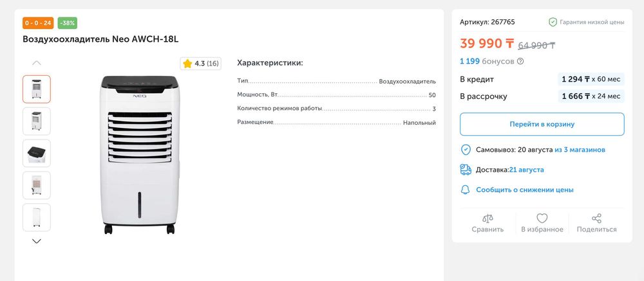644x281 pixels.
Task: Select the first product thumbnail
Action: pos(37,89)
